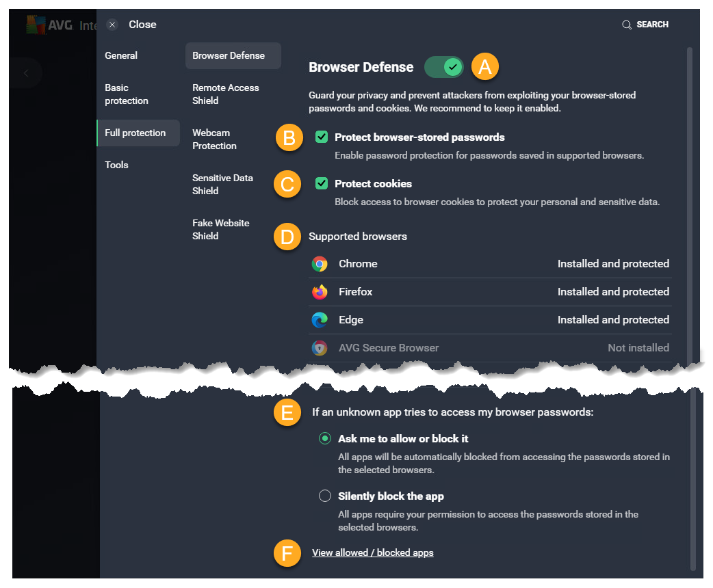
Task: Switch to Webcam Protection tab
Action: [214, 139]
